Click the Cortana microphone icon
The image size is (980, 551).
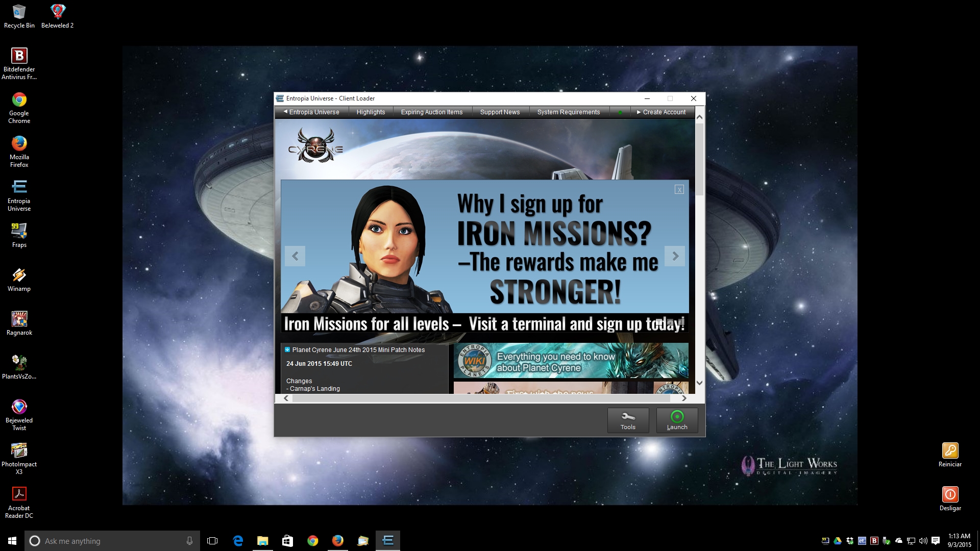point(189,541)
